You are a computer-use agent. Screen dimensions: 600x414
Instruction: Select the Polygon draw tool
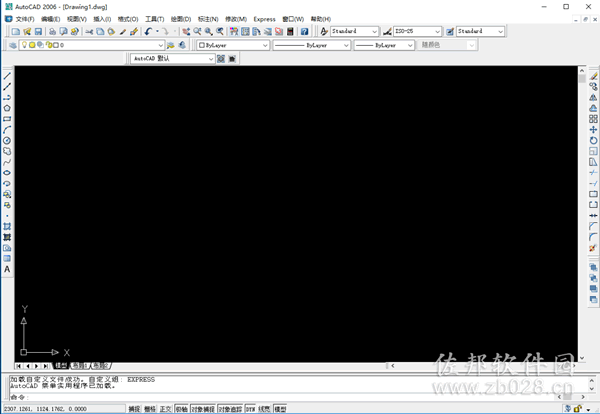7,108
